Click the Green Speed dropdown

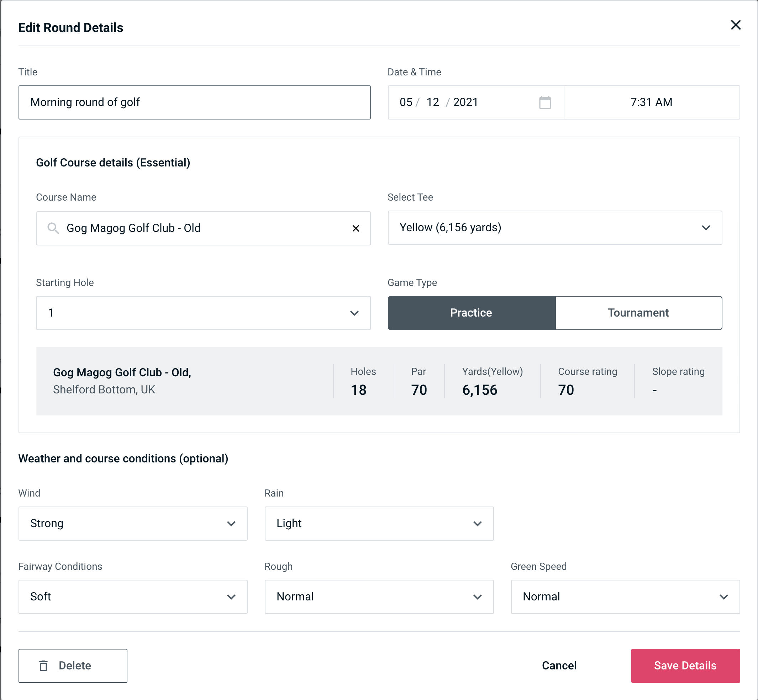[625, 596]
